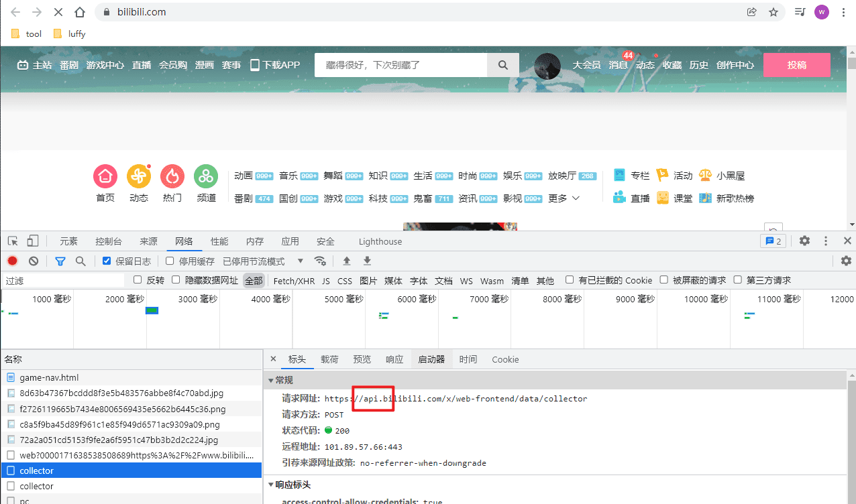This screenshot has width=856, height=504.
Task: Open the bilibili user avatar
Action: pos(547,66)
